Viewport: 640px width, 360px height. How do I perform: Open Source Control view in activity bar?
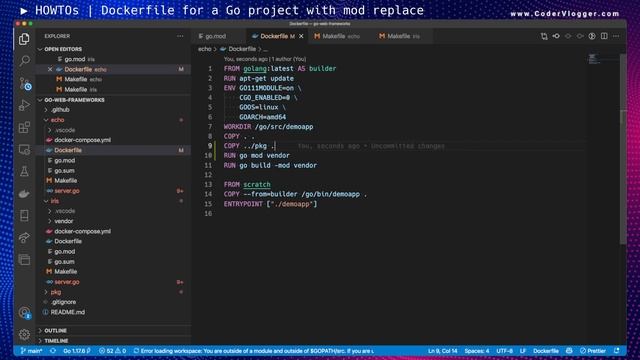[25, 84]
